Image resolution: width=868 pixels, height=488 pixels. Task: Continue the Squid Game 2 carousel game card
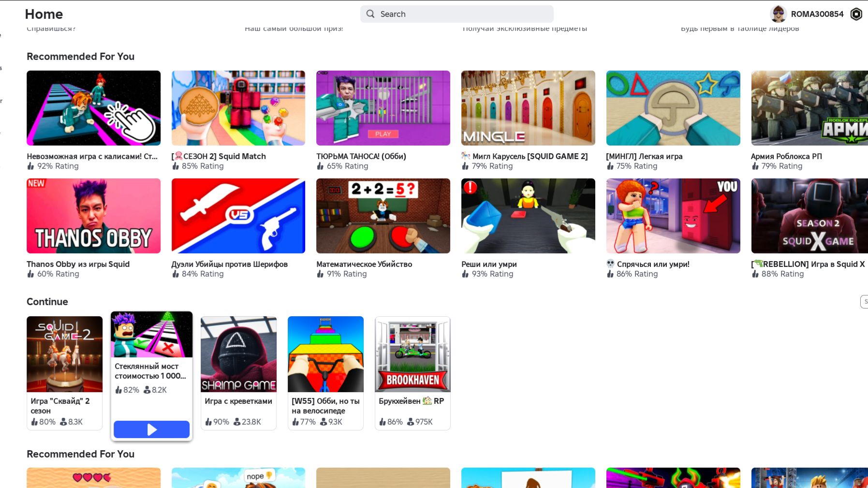[x=64, y=373]
